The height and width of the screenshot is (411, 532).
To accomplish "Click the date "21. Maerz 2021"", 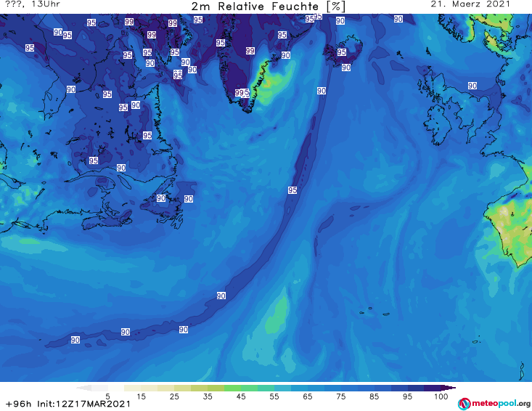I will coord(470,4).
